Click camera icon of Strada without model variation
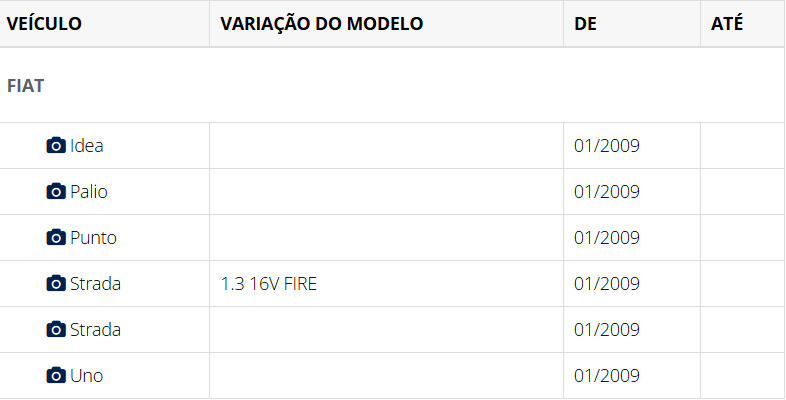Image resolution: width=786 pixels, height=400 pixels. (56, 330)
